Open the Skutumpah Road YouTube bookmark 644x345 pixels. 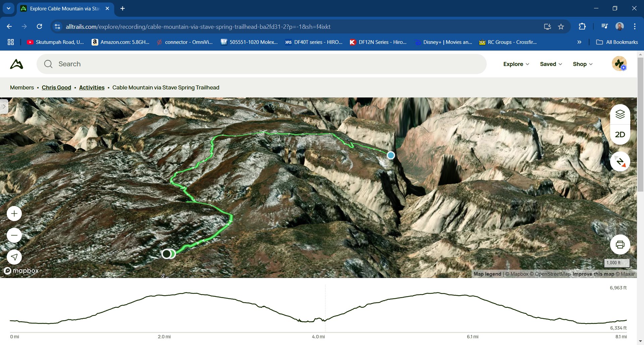(56, 42)
